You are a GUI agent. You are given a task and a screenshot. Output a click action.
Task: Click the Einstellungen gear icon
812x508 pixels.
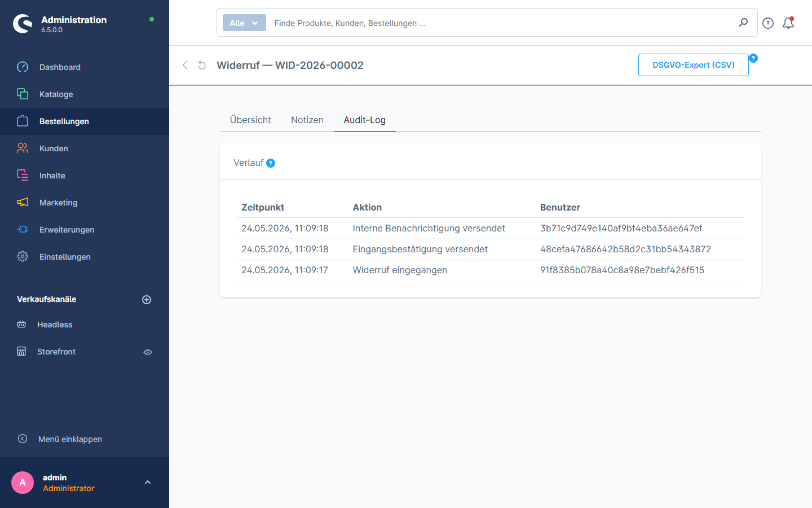pos(23,257)
